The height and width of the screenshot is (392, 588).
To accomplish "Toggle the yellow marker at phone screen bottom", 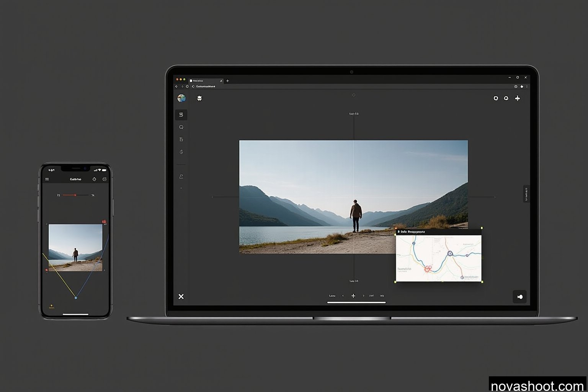I will tap(51, 306).
